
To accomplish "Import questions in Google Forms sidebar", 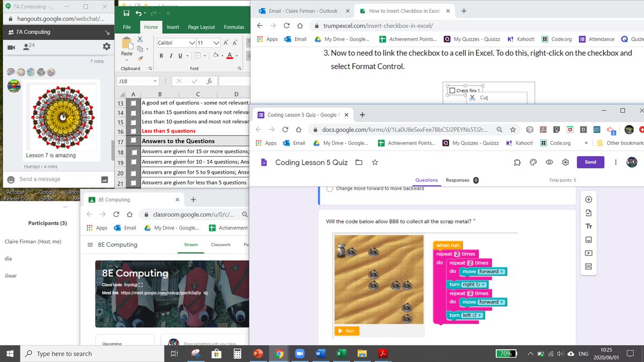I will [x=588, y=213].
